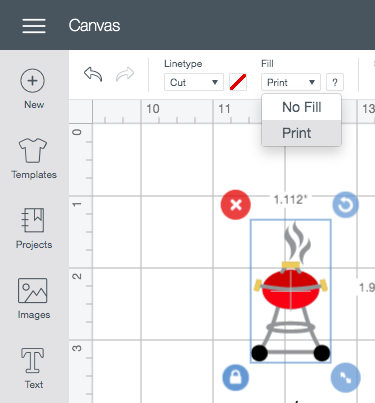Open the Projects notebook icon

pos(33,220)
